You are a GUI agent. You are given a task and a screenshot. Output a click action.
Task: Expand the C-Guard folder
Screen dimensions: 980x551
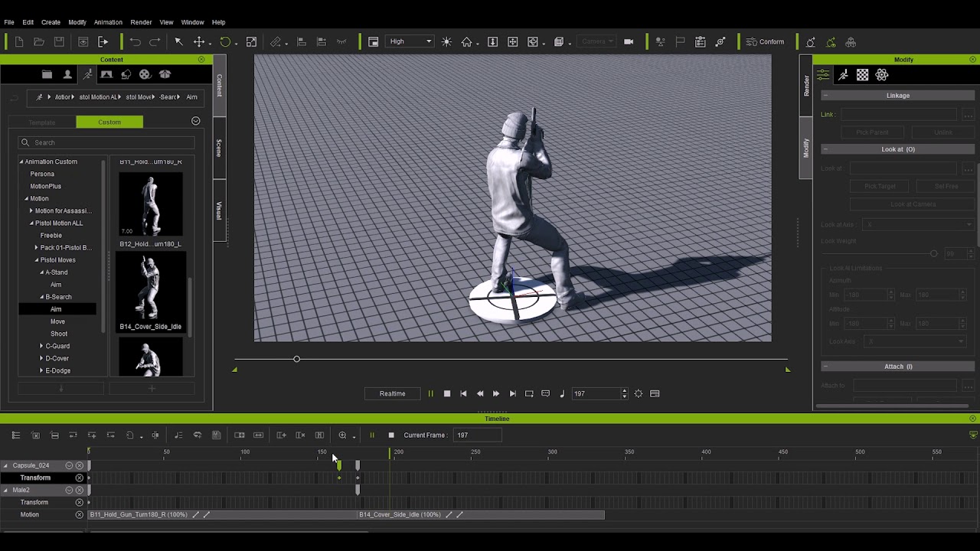click(41, 346)
